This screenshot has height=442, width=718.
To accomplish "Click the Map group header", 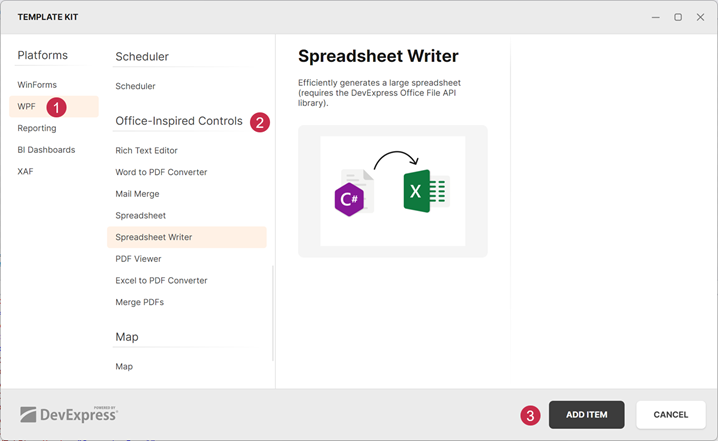I will (127, 337).
